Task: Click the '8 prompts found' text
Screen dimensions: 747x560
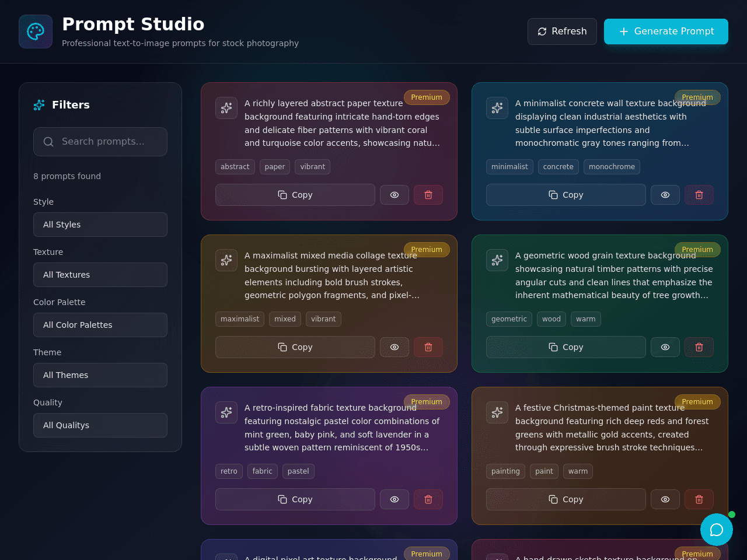Action: (x=67, y=176)
